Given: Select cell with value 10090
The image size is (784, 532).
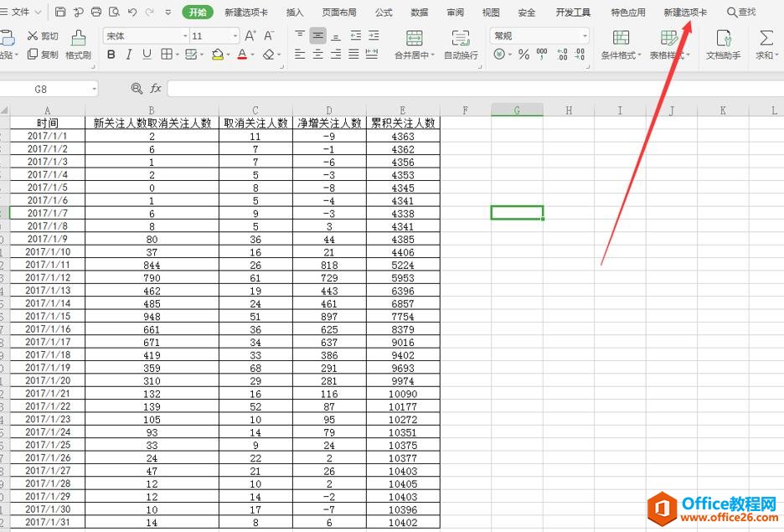Looking at the screenshot, I should (x=403, y=394).
